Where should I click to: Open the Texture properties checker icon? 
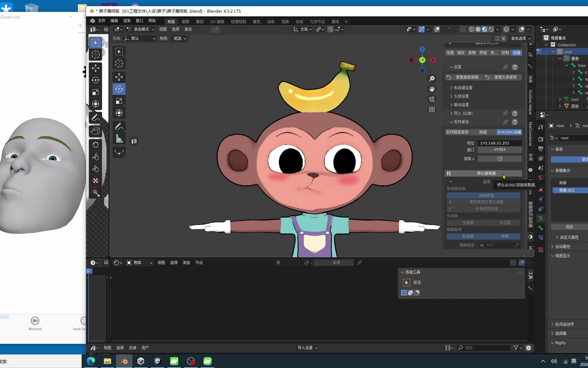click(541, 250)
